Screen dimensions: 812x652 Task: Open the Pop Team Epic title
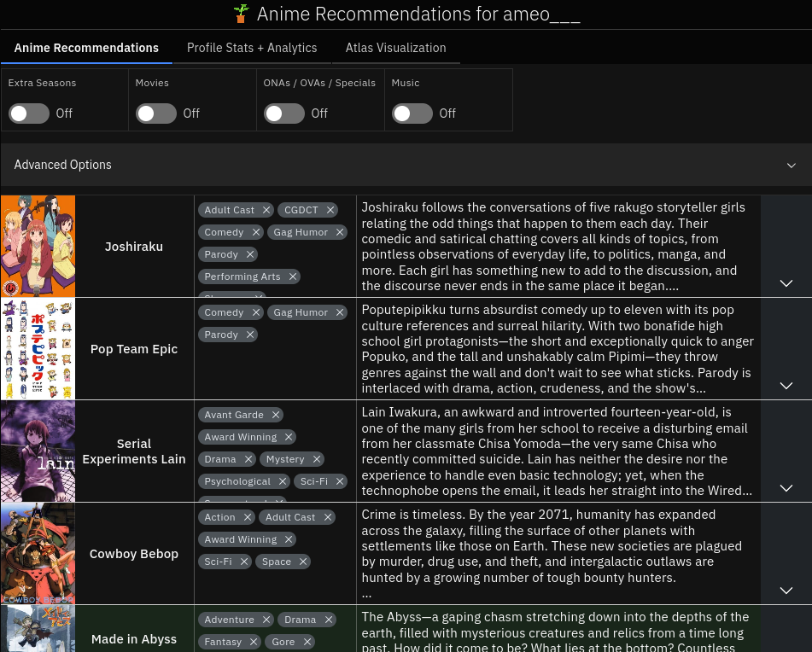pos(134,349)
